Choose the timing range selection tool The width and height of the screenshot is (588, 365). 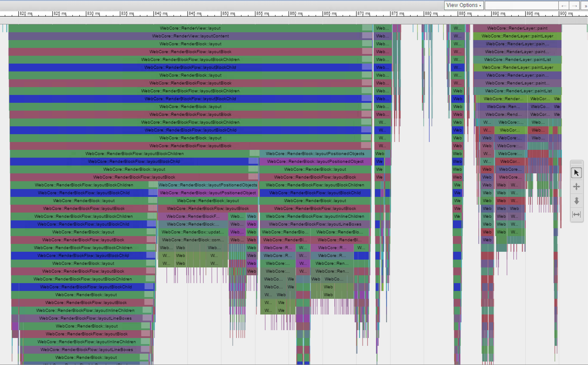pos(576,214)
